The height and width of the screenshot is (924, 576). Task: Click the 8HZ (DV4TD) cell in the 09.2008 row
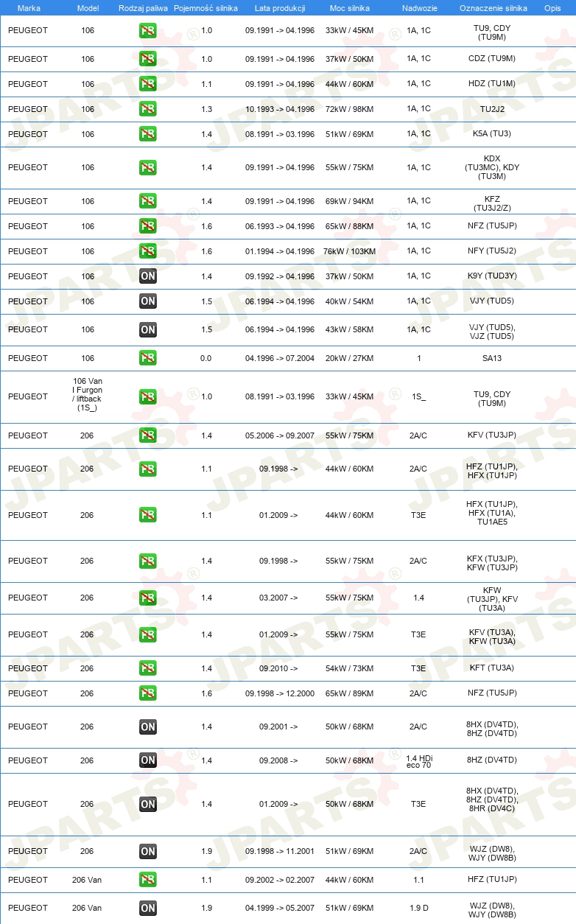[492, 760]
